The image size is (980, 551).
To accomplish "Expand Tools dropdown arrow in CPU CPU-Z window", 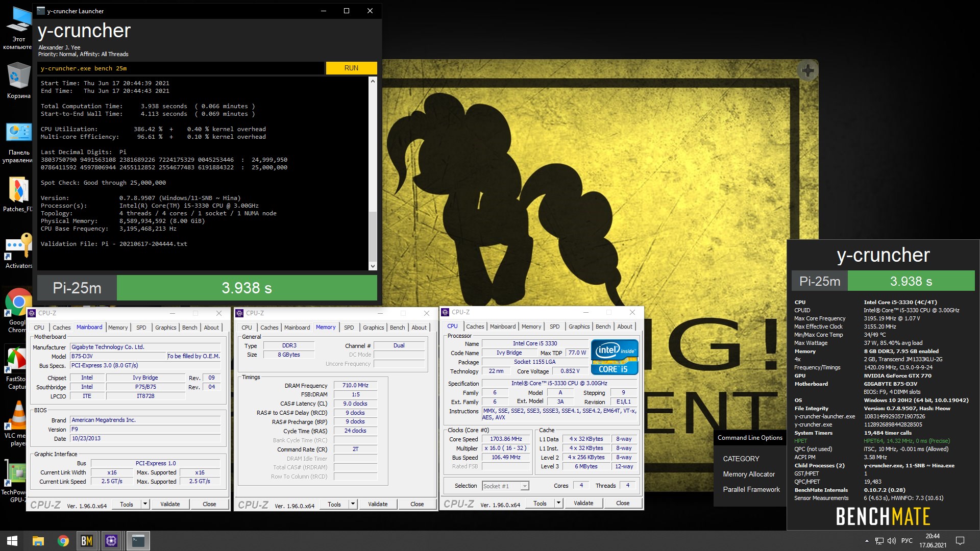I will pos(558,503).
